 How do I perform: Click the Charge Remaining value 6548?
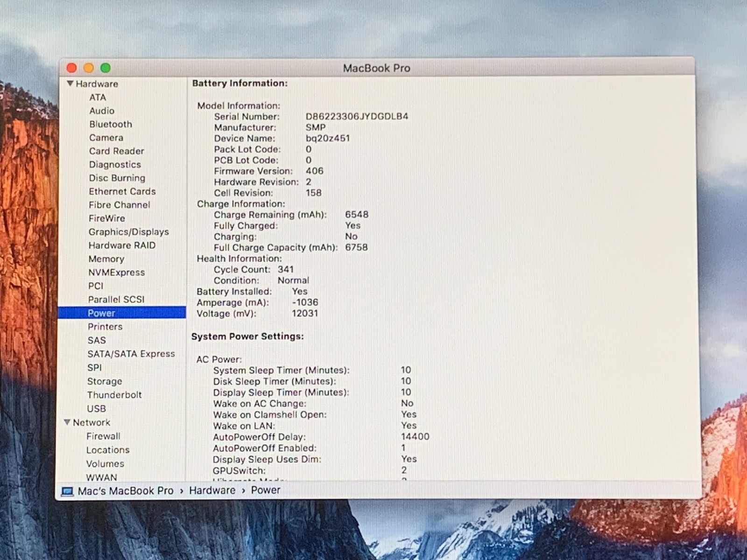pyautogui.click(x=357, y=215)
